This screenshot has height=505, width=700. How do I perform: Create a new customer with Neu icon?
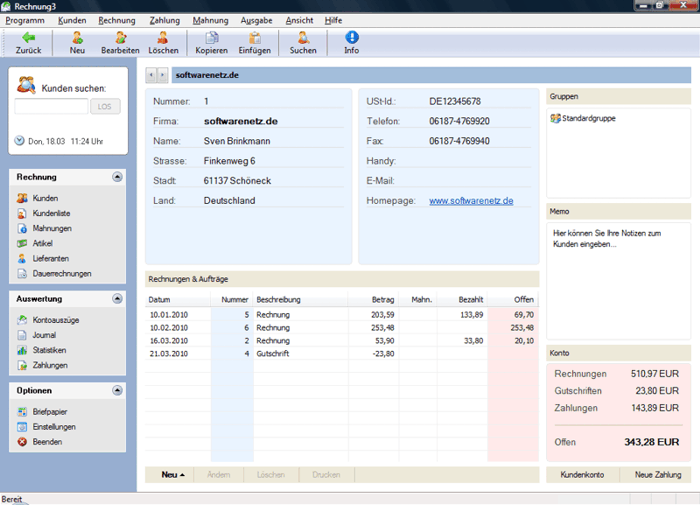tap(77, 38)
